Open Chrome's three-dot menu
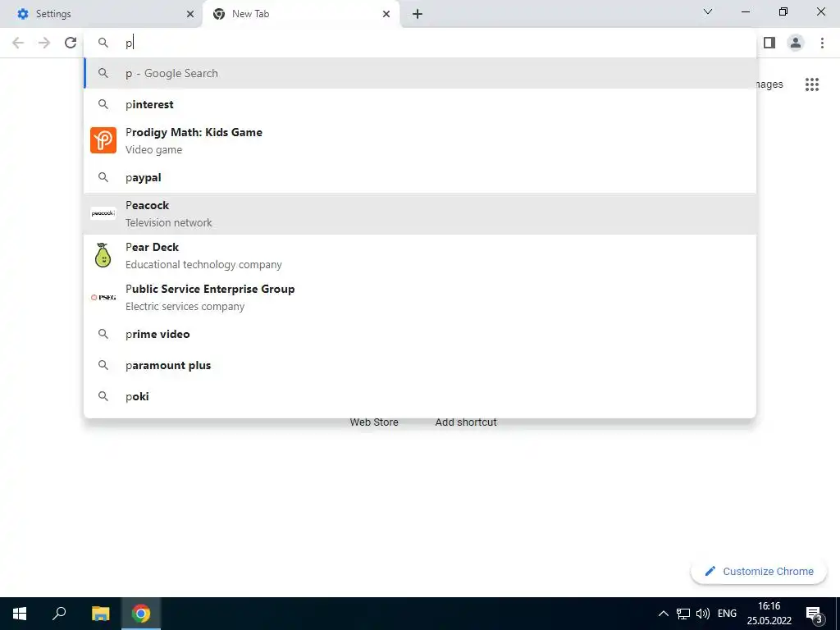 [822, 43]
